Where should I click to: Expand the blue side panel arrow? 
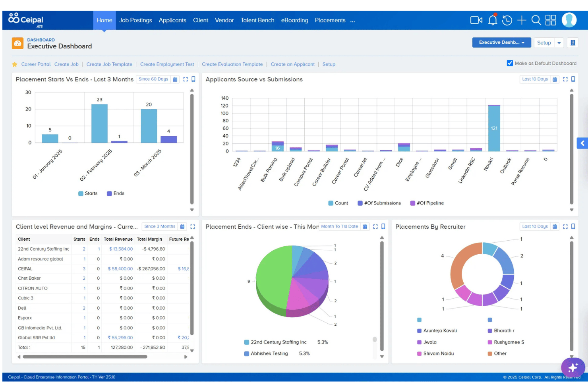pyautogui.click(x=582, y=143)
